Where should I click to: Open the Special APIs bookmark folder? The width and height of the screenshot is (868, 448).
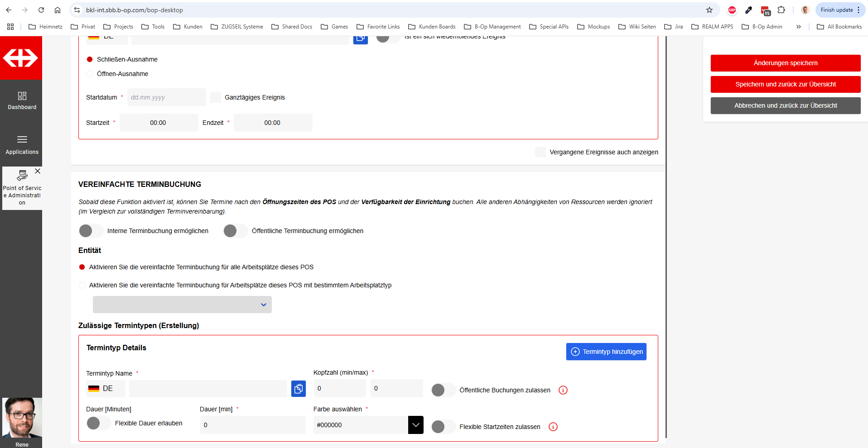click(549, 27)
